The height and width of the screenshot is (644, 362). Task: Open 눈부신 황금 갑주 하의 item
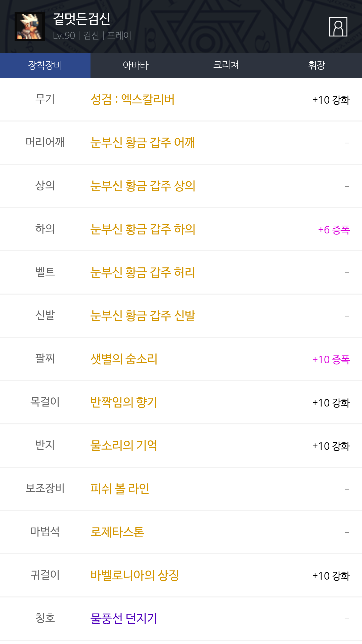pos(143,229)
